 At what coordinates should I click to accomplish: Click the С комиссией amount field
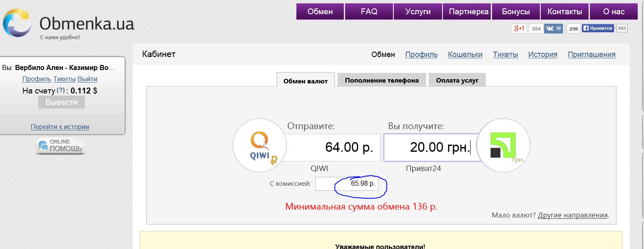(x=347, y=184)
